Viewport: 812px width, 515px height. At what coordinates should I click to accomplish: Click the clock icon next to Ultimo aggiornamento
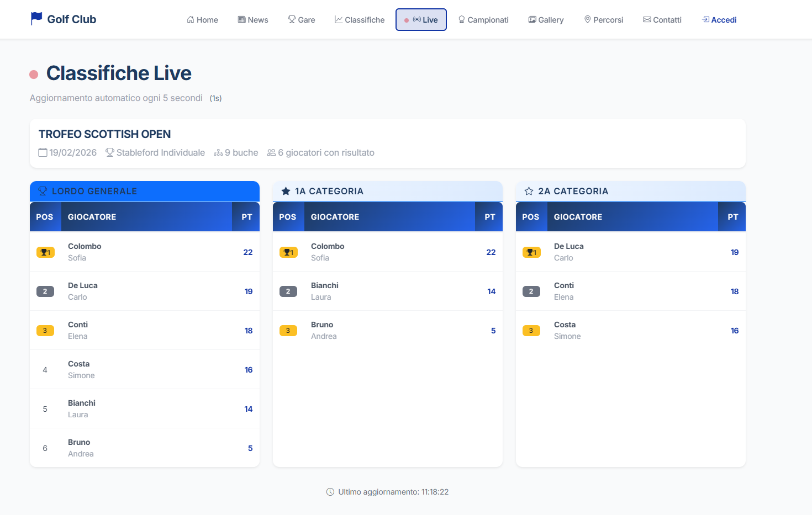point(330,492)
